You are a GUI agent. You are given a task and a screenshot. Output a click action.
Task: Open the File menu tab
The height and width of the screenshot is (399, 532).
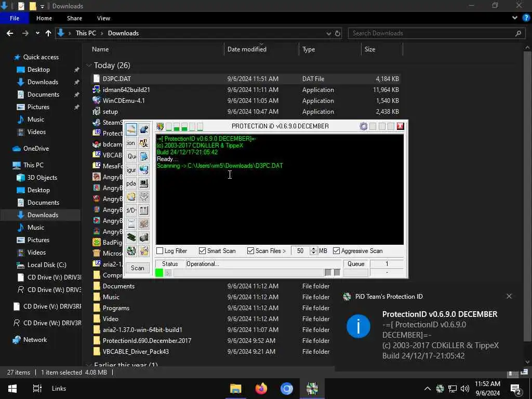click(x=15, y=18)
